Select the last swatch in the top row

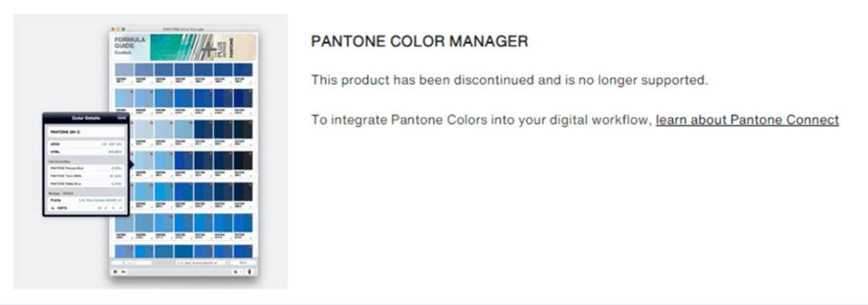pyautogui.click(x=243, y=70)
